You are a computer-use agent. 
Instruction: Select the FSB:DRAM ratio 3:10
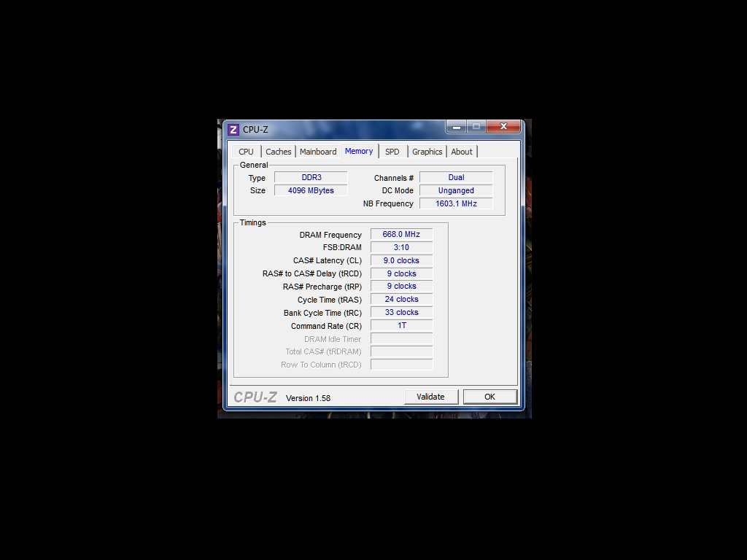point(402,247)
